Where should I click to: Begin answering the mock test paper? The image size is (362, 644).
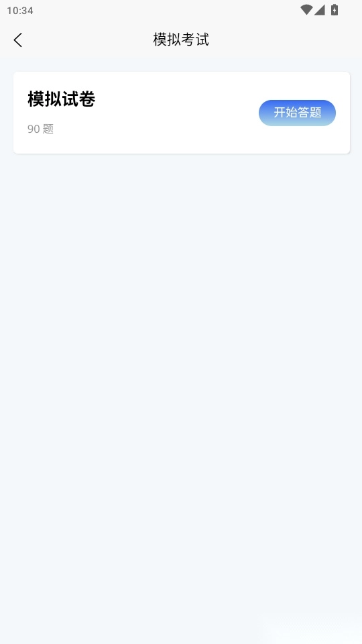pos(297,113)
